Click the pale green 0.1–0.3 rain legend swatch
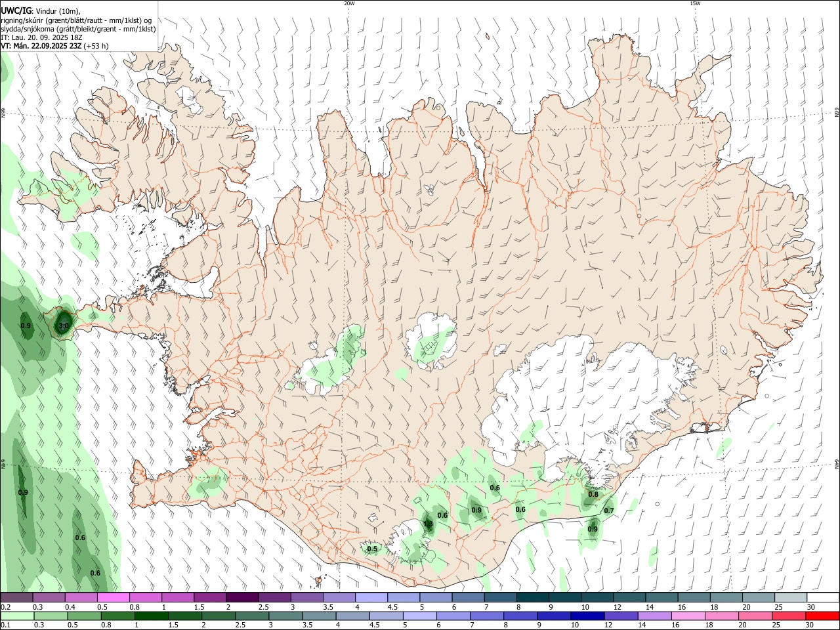This screenshot has height=630, width=840. (17, 616)
